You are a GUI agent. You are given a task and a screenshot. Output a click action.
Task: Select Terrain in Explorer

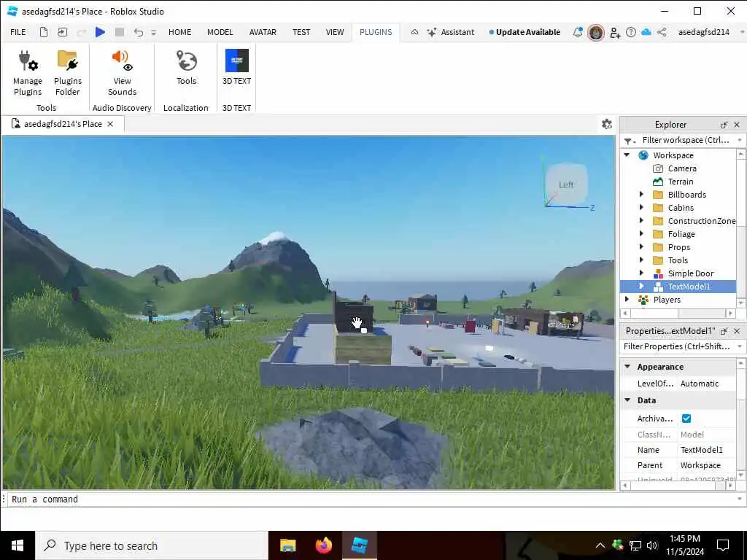(681, 182)
